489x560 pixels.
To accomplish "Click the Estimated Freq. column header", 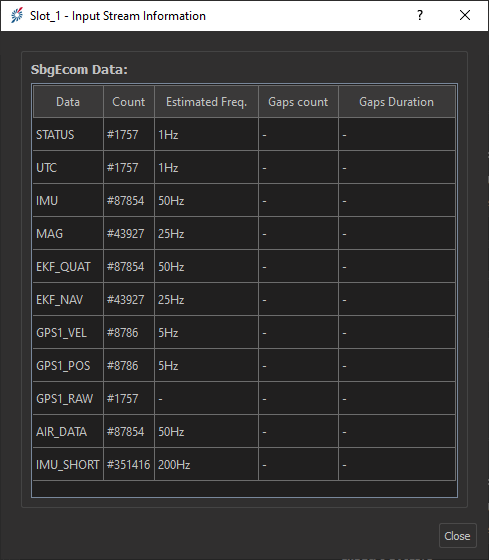I will 206,102.
